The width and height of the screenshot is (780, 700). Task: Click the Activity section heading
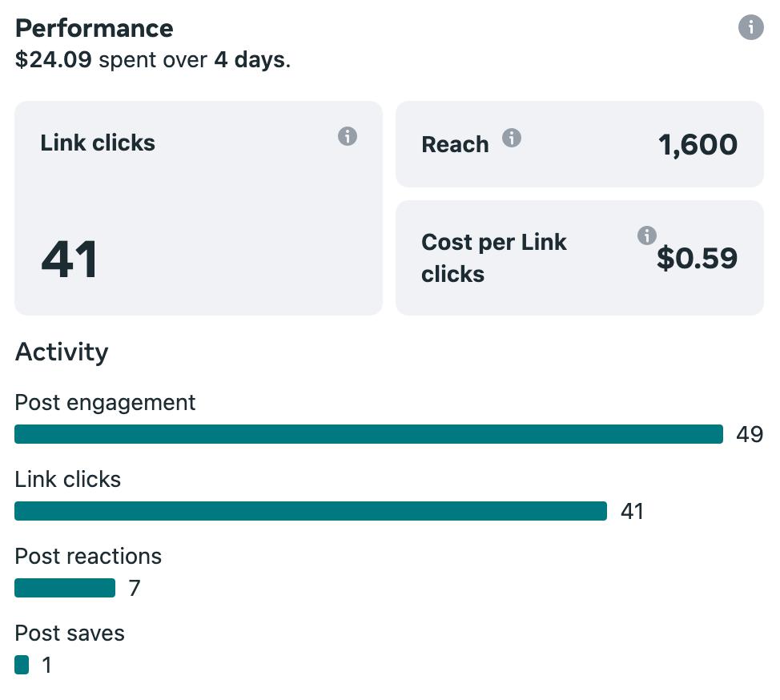pyautogui.click(x=62, y=352)
